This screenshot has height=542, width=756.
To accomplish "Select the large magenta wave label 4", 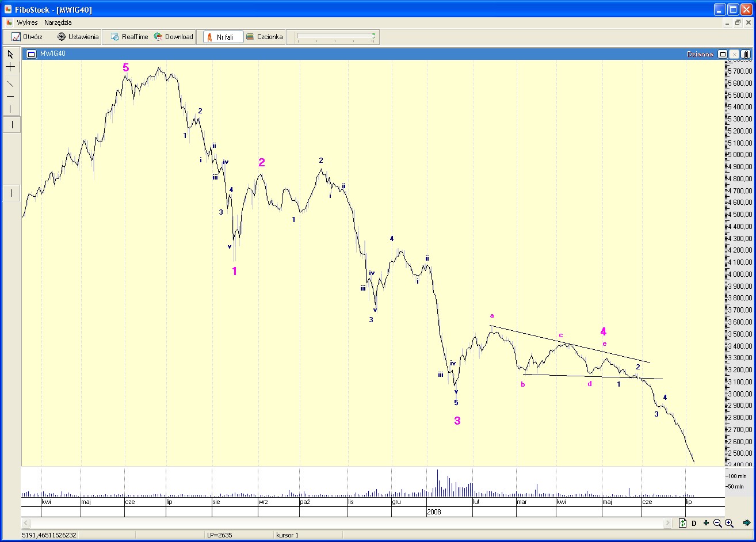I will 604,331.
